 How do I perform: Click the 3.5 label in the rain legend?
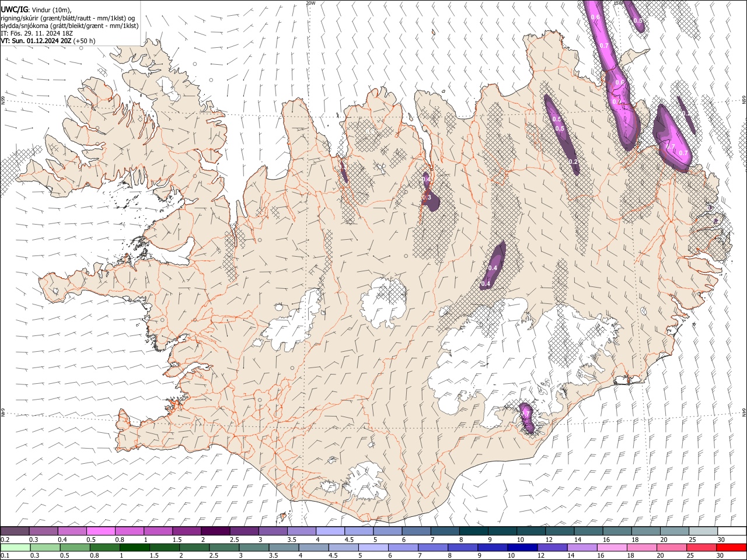273,556
